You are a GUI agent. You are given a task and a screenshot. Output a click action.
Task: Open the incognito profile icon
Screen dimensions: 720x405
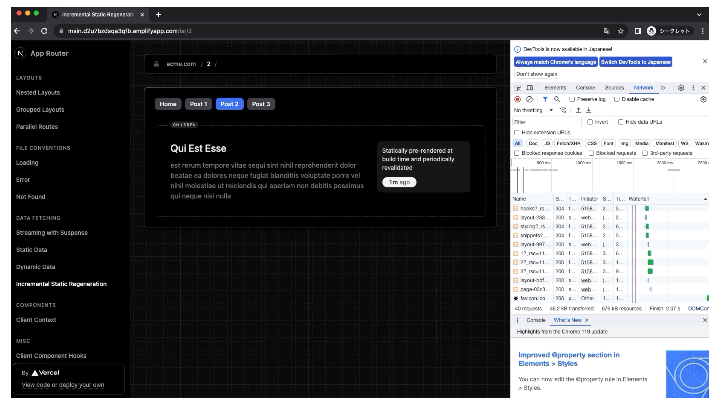coord(651,31)
